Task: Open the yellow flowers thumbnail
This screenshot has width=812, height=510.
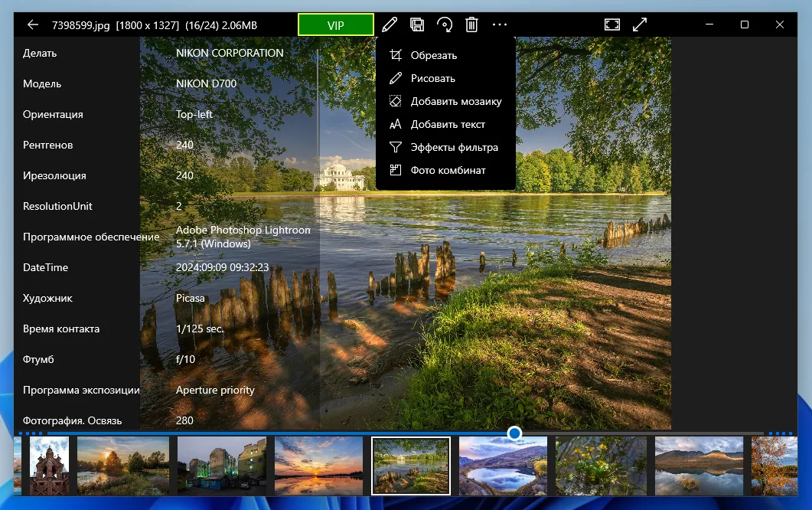Action: point(599,466)
